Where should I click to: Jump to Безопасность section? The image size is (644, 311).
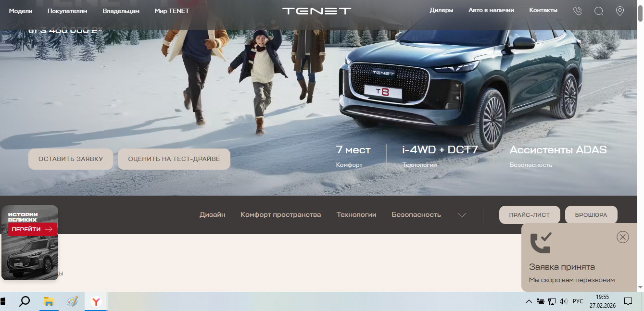(416, 215)
